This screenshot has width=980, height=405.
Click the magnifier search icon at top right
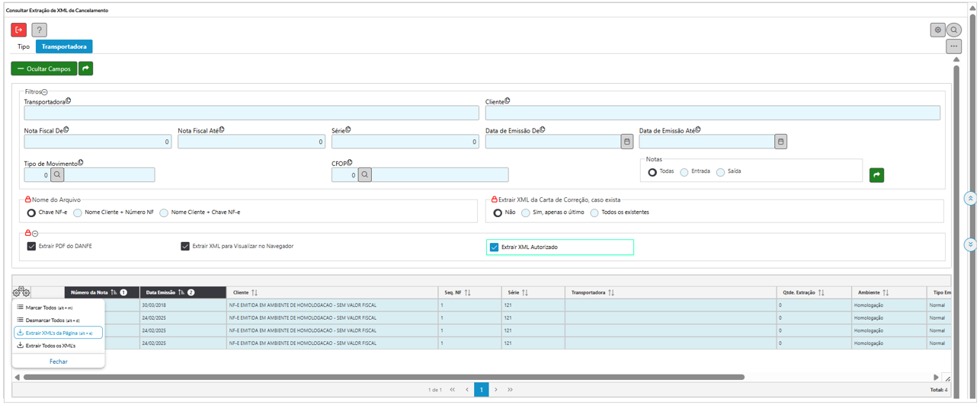954,30
